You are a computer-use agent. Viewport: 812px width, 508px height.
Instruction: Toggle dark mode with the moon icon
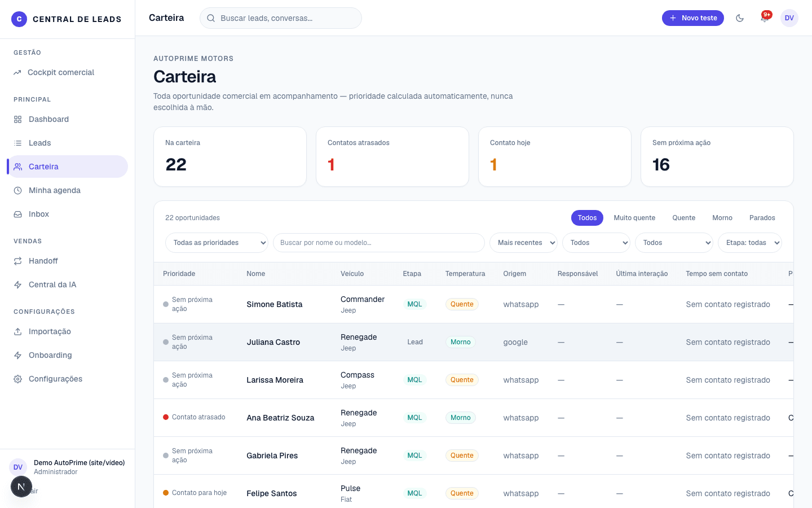point(740,18)
